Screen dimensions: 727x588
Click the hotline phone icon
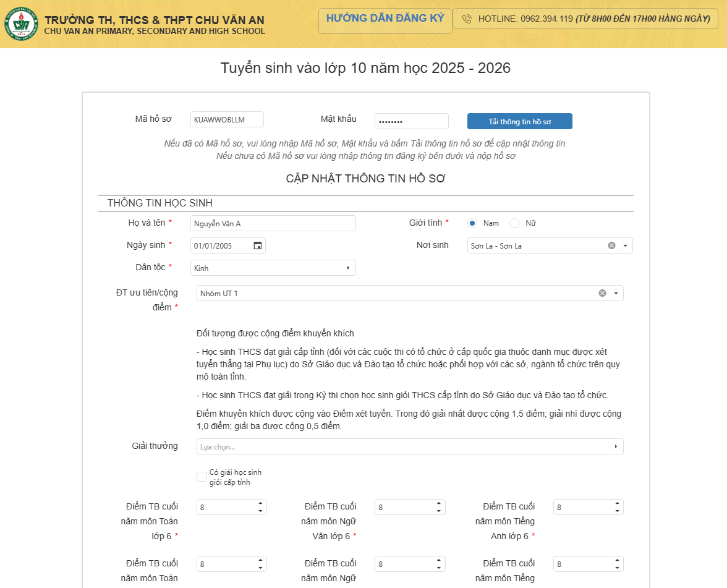[x=467, y=19]
